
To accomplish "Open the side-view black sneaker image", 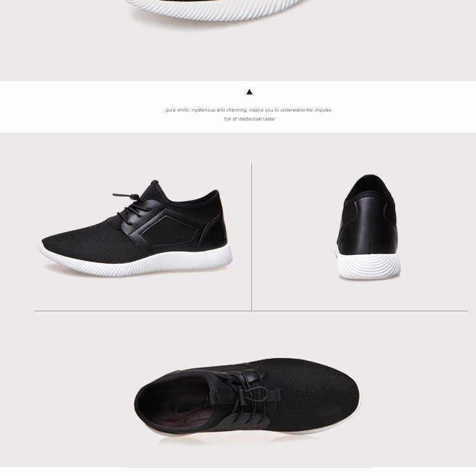I will coord(136,228).
